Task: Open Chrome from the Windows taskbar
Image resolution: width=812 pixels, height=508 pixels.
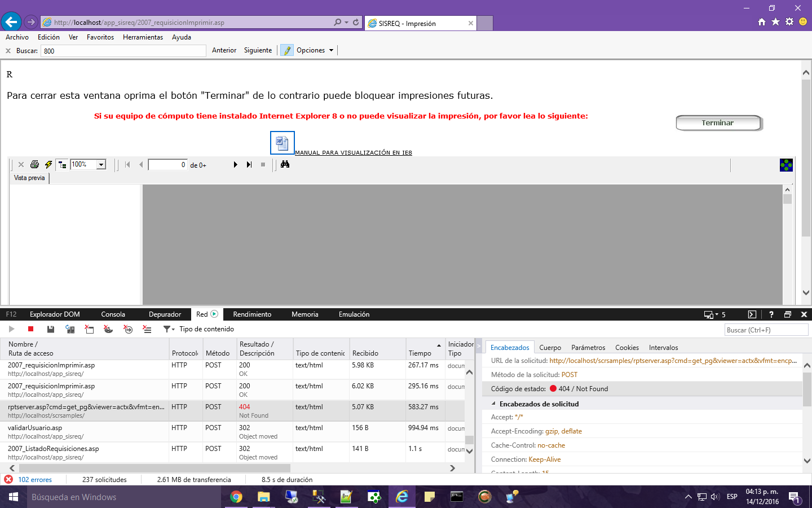Action: pyautogui.click(x=236, y=497)
